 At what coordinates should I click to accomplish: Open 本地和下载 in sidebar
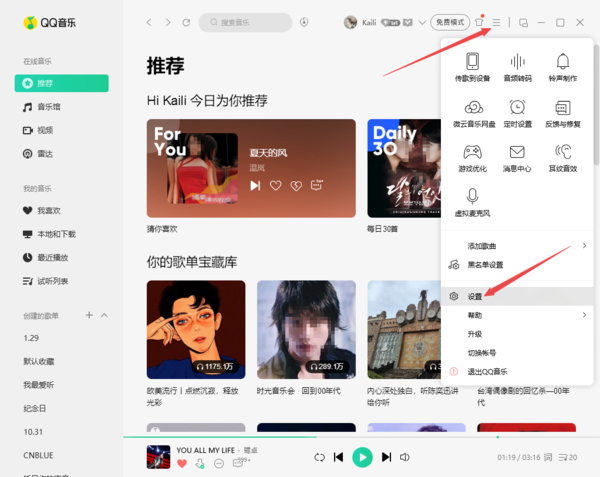click(x=62, y=234)
